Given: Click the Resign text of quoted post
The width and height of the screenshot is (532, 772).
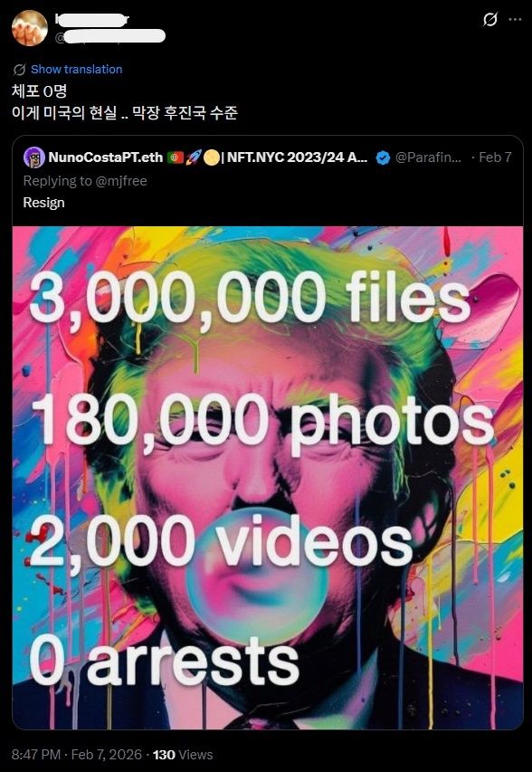Looking at the screenshot, I should tap(43, 203).
